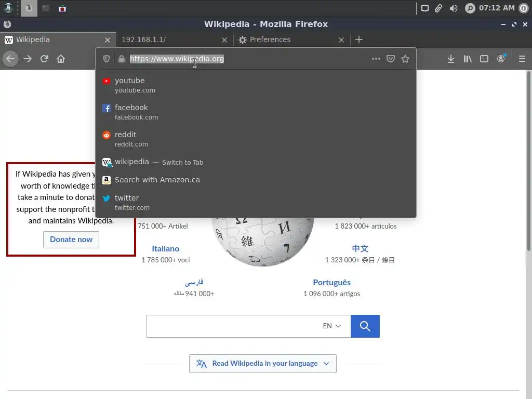
Task: Reload the current Wikipedia page
Action: click(x=44, y=59)
